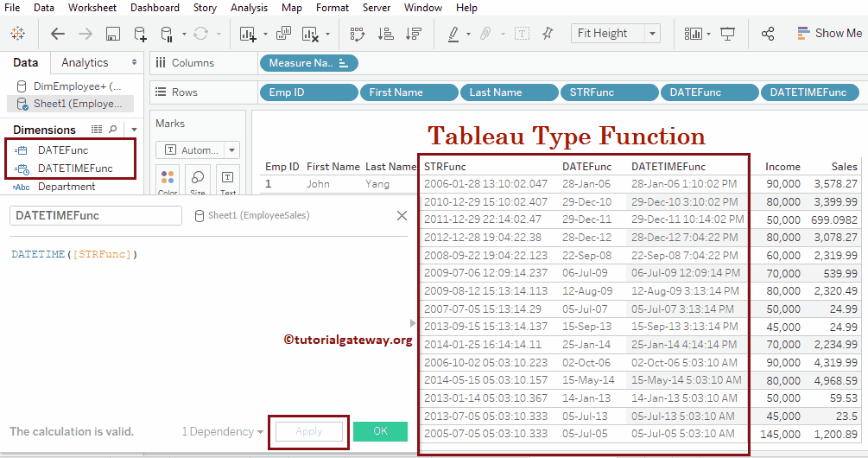
Task: Click view data grid icon in Dimensions
Action: click(x=97, y=129)
